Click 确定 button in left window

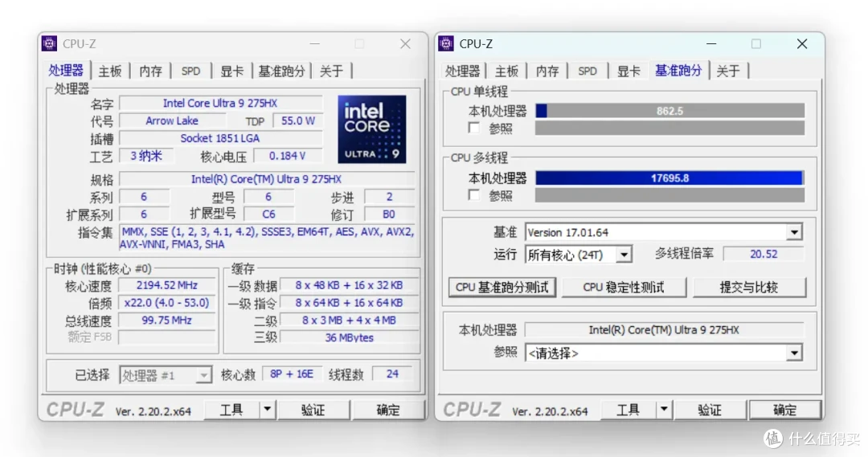click(388, 410)
